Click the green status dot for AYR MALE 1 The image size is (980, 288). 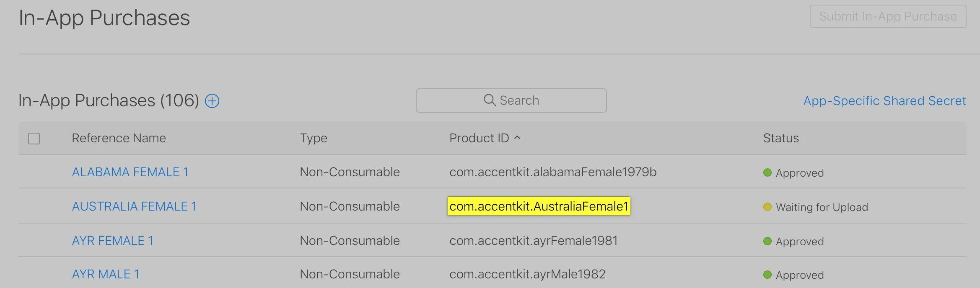click(767, 275)
